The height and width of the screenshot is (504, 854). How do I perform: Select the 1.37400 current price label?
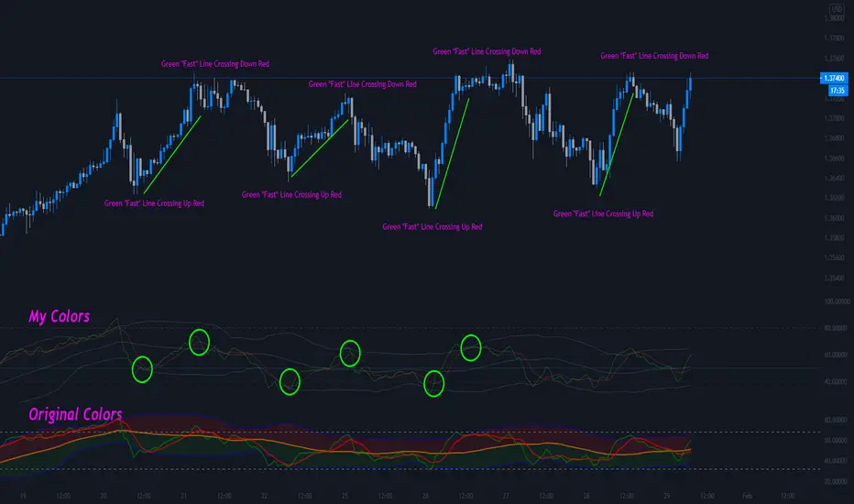coord(834,79)
